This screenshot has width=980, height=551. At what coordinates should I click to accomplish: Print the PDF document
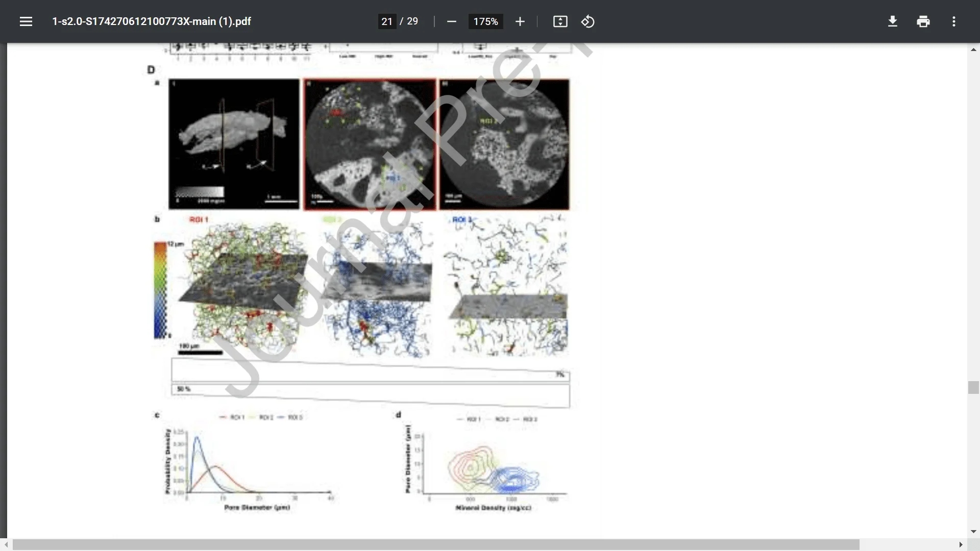[923, 21]
